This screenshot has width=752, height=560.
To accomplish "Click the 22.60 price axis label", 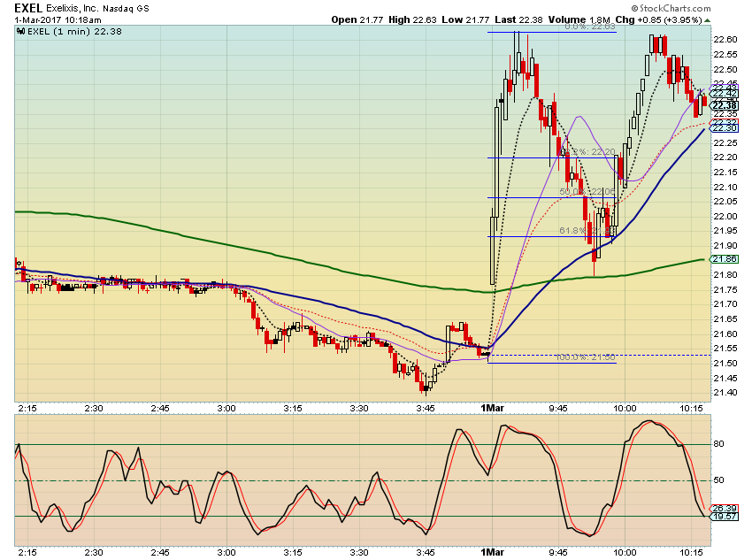I will point(725,40).
